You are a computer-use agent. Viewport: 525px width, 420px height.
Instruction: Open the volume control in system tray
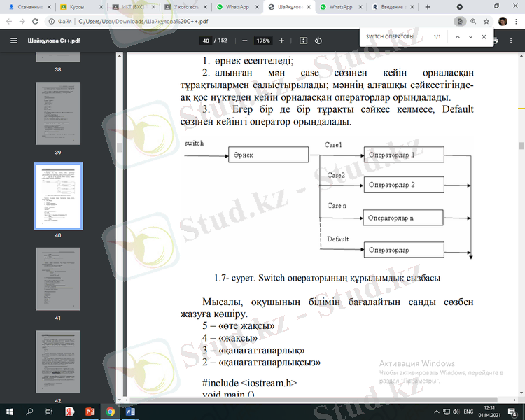coord(456,412)
